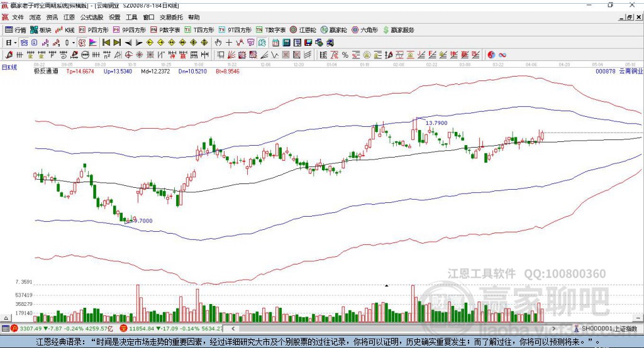Switch to K线 view button
The image size is (644, 348).
click(65, 30)
